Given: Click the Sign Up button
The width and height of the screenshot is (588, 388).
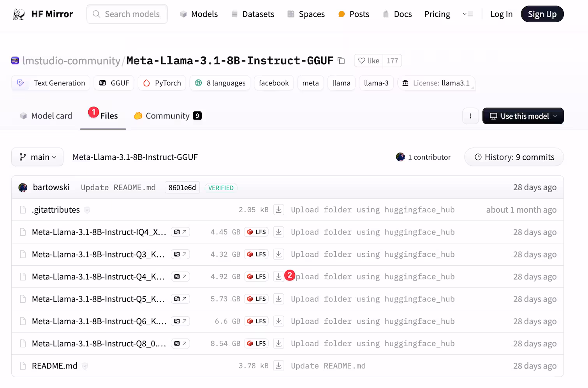Looking at the screenshot, I should click(x=542, y=14).
